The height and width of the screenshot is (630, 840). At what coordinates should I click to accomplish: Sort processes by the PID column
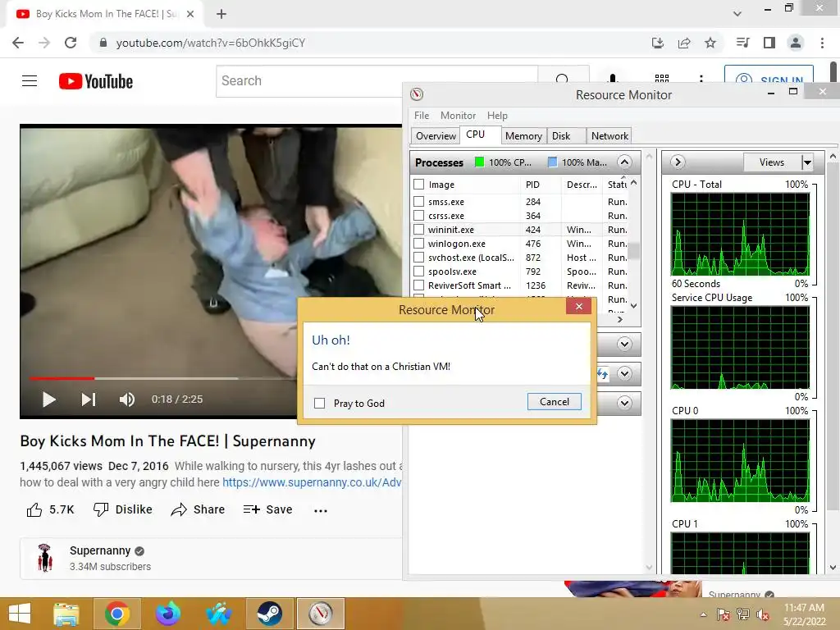(x=532, y=185)
